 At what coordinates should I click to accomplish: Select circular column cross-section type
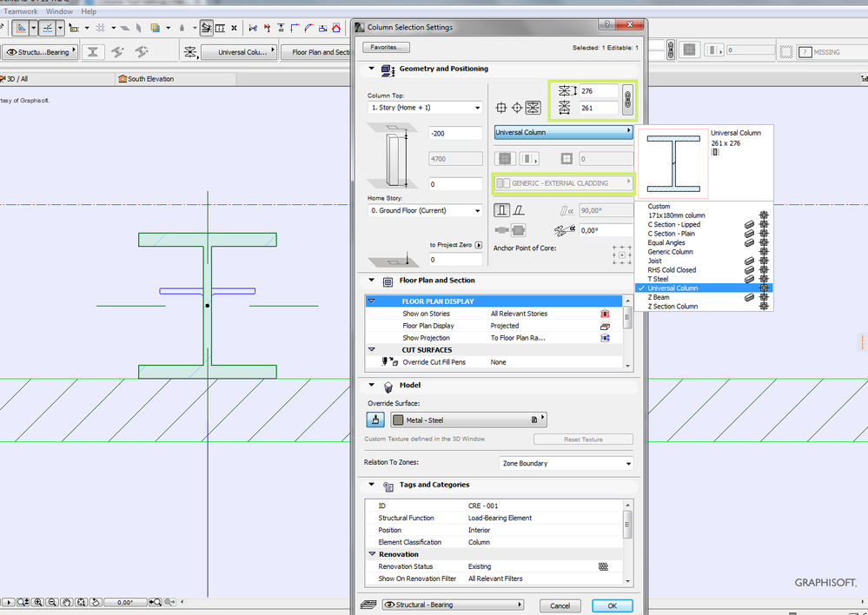tap(517, 108)
